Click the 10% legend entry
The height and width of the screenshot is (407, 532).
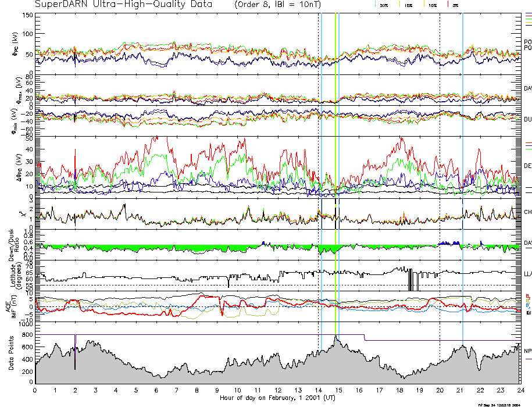pos(433,5)
